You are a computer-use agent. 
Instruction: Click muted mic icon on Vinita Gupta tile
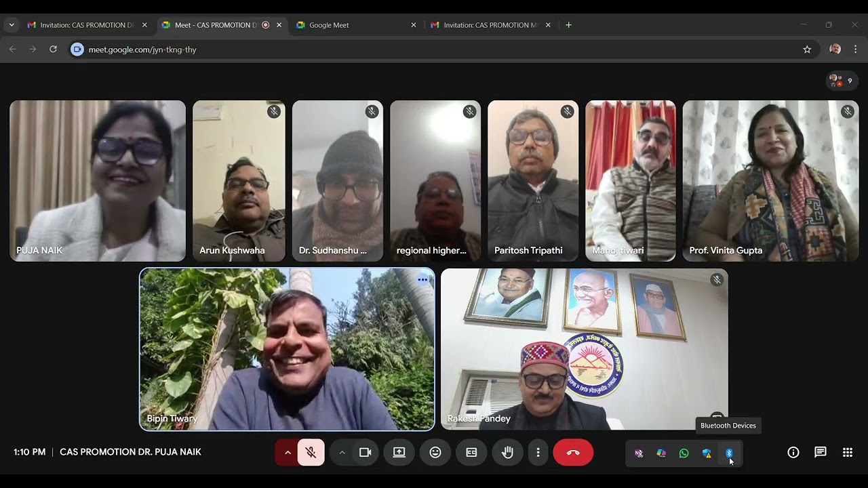[847, 111]
